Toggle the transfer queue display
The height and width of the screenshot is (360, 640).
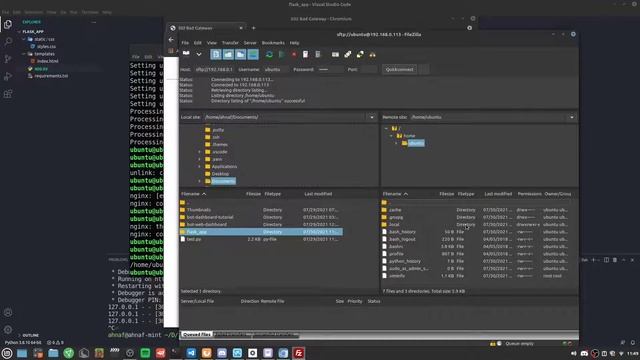click(253, 54)
